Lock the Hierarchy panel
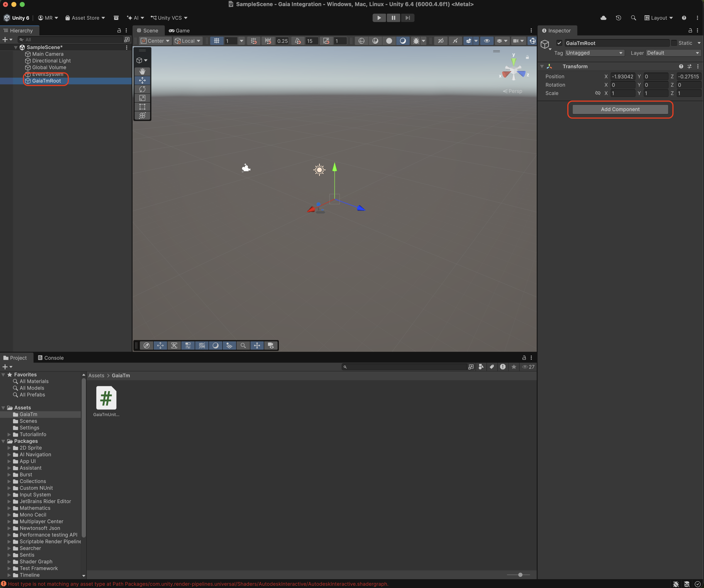 pyautogui.click(x=119, y=30)
